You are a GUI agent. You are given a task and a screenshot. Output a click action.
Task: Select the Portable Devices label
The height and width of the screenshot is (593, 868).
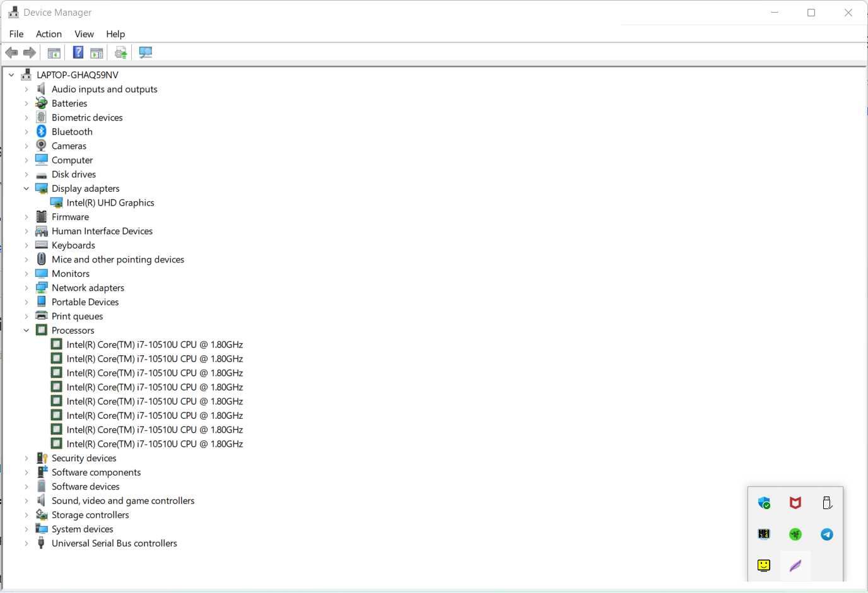click(x=85, y=302)
